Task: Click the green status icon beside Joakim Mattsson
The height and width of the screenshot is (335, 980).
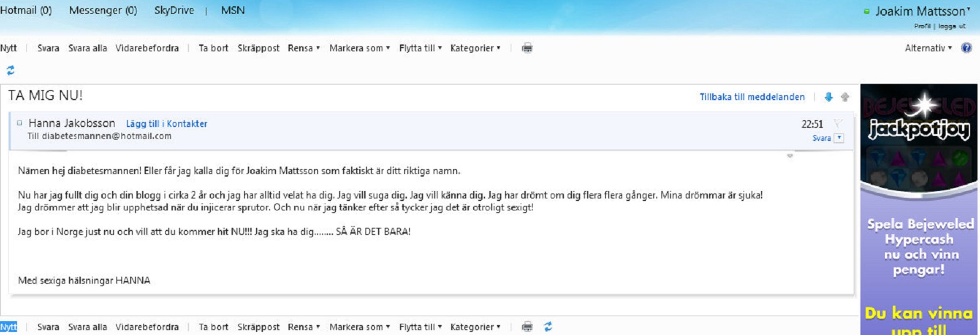Action: click(x=866, y=12)
